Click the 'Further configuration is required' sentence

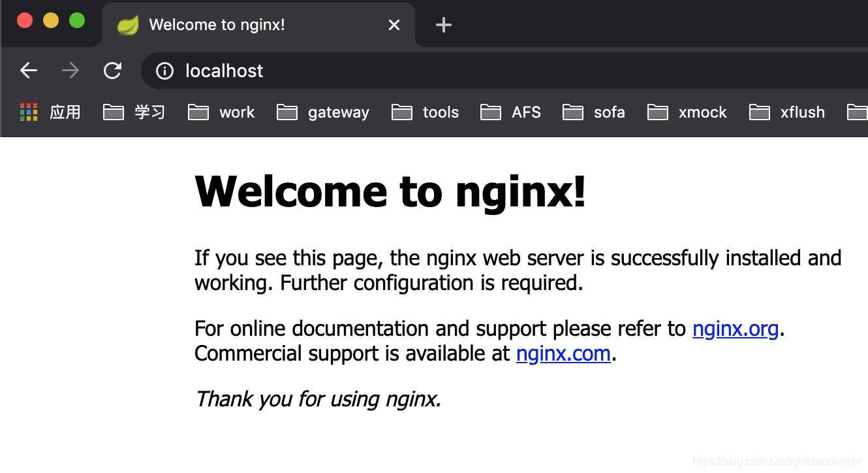coord(432,283)
